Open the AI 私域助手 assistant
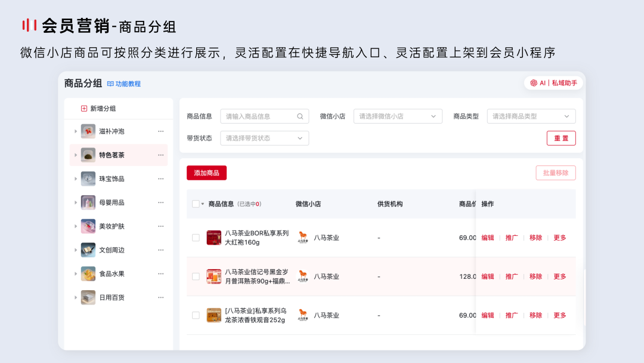Viewport: 644px width, 363px height. (552, 83)
